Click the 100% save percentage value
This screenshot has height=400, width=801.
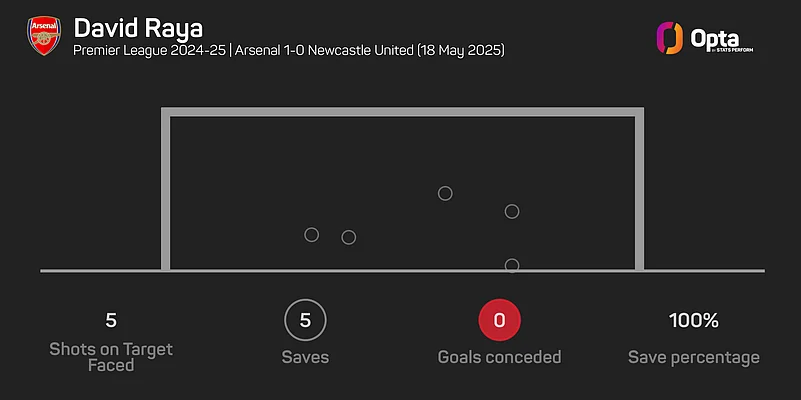click(693, 321)
